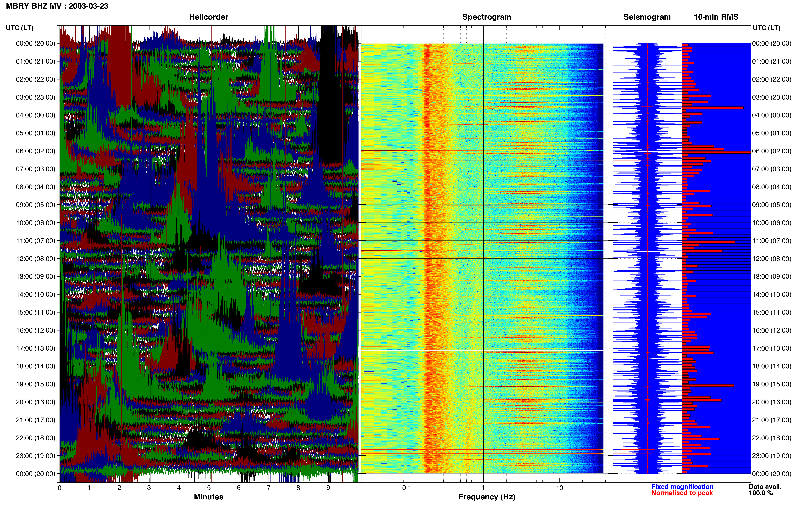Select the 'Helicorder' panel heading

point(209,17)
